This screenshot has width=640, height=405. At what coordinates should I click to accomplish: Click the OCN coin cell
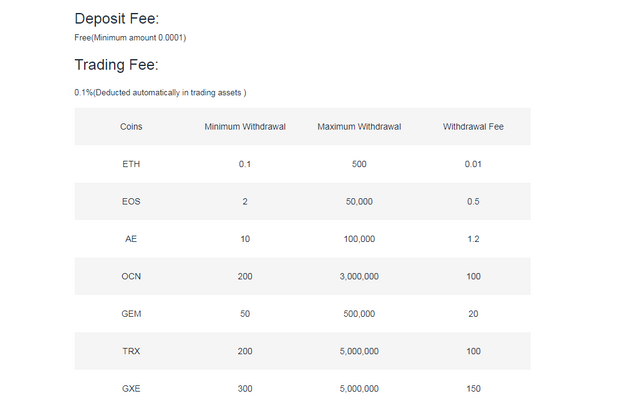click(131, 276)
